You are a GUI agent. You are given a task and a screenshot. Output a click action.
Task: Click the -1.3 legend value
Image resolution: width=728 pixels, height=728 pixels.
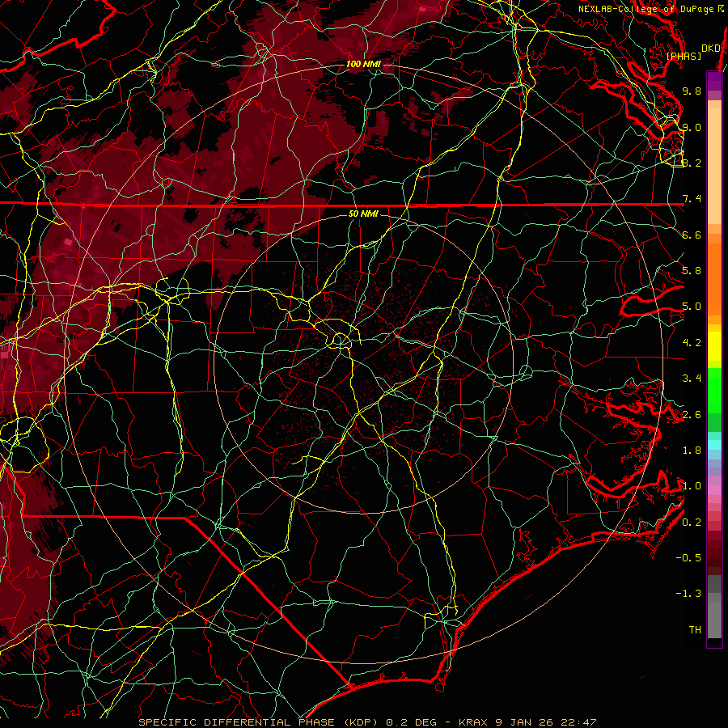pos(688,594)
